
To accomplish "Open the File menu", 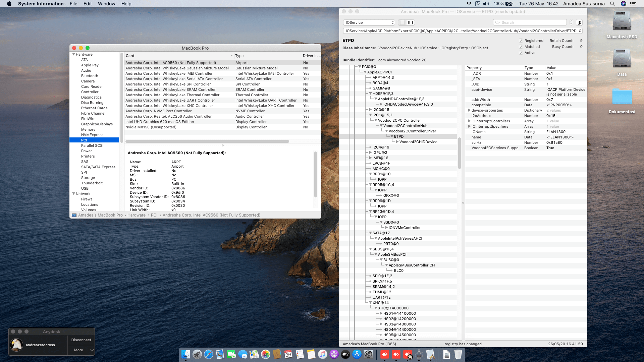I will (73, 4).
